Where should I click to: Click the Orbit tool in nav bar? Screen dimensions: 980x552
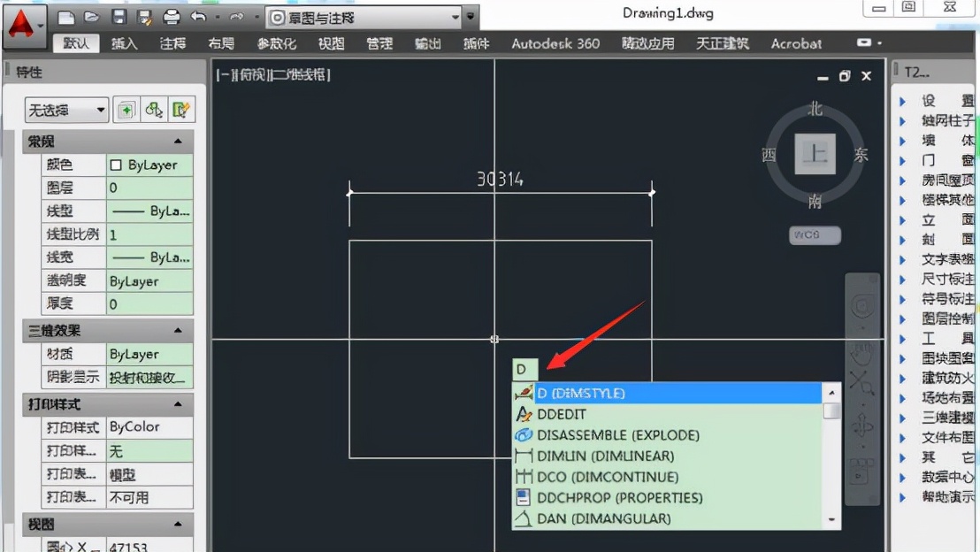tap(862, 425)
